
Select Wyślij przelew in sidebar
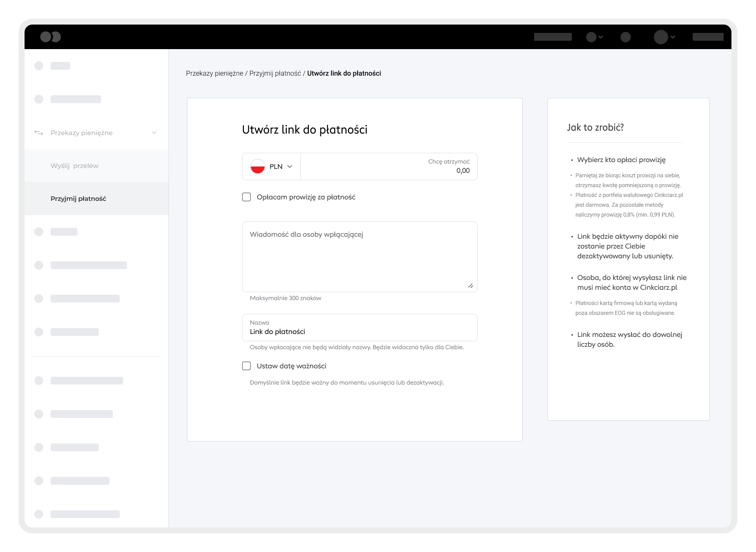pos(75,166)
